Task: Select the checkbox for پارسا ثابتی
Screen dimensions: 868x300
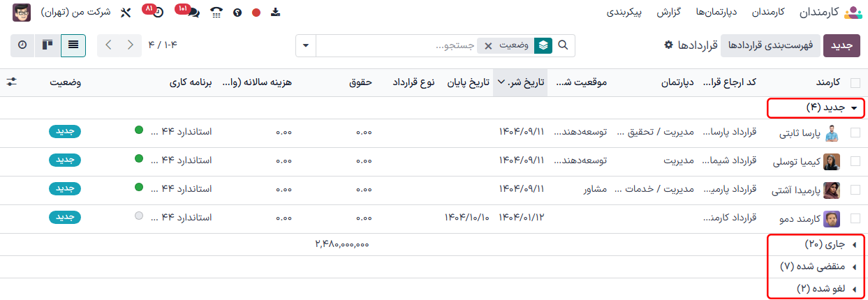Action: [x=855, y=133]
